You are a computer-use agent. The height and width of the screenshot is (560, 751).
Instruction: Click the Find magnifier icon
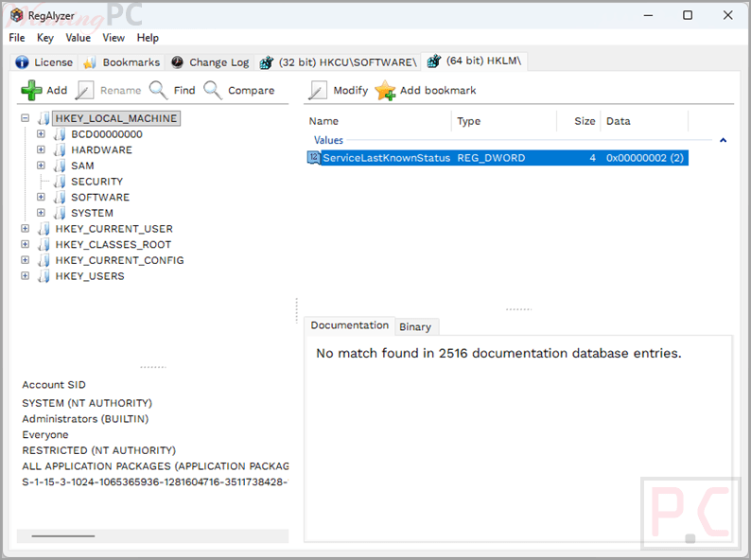point(159,90)
